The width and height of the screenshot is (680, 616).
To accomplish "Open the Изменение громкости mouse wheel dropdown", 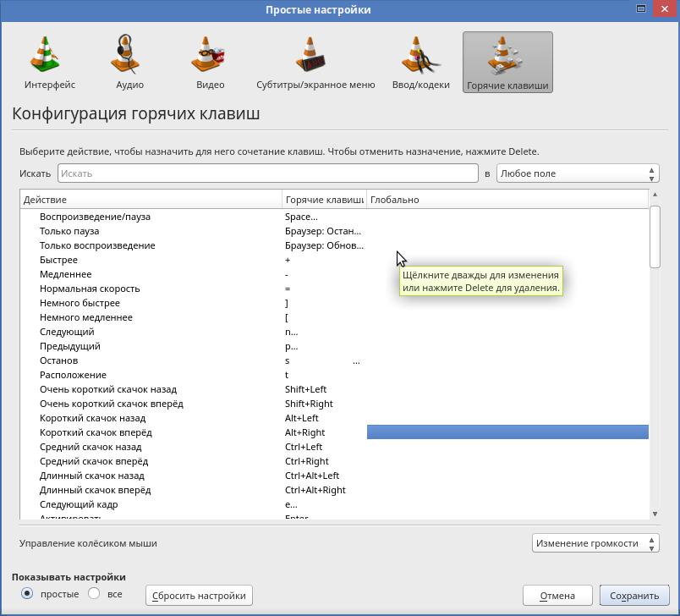I will pyautogui.click(x=595, y=543).
